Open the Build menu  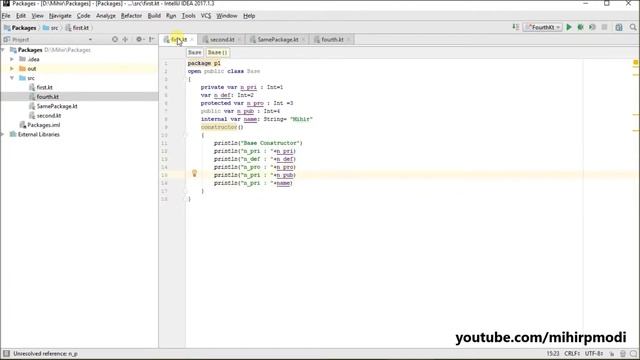pos(154,16)
